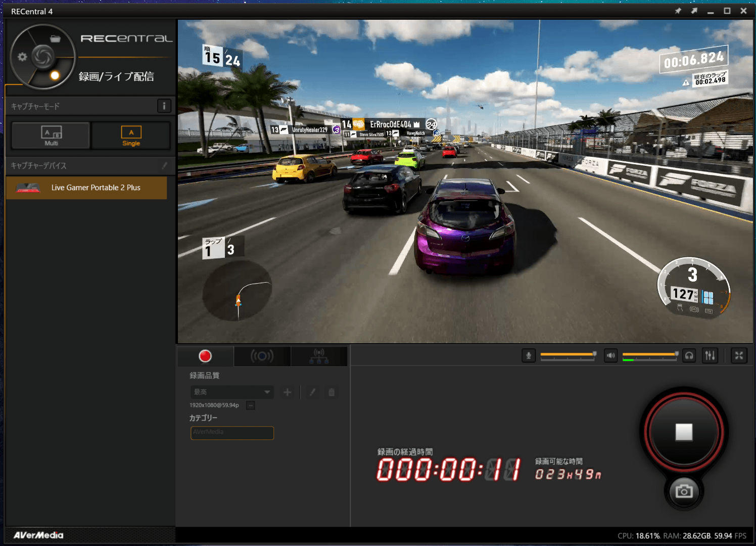Screen dimensions: 756x546
Task: Mute the microphone button
Action: pos(529,355)
